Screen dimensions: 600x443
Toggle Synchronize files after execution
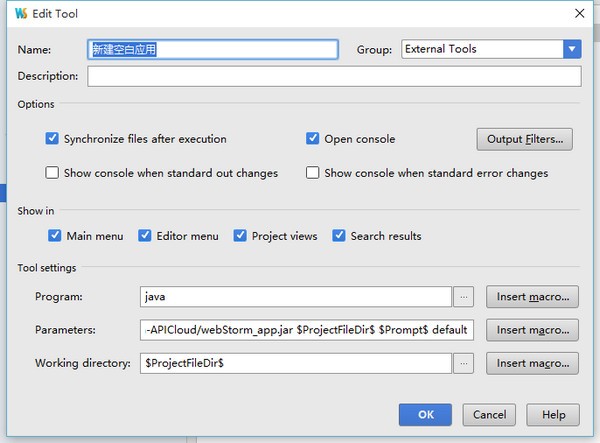coord(53,139)
